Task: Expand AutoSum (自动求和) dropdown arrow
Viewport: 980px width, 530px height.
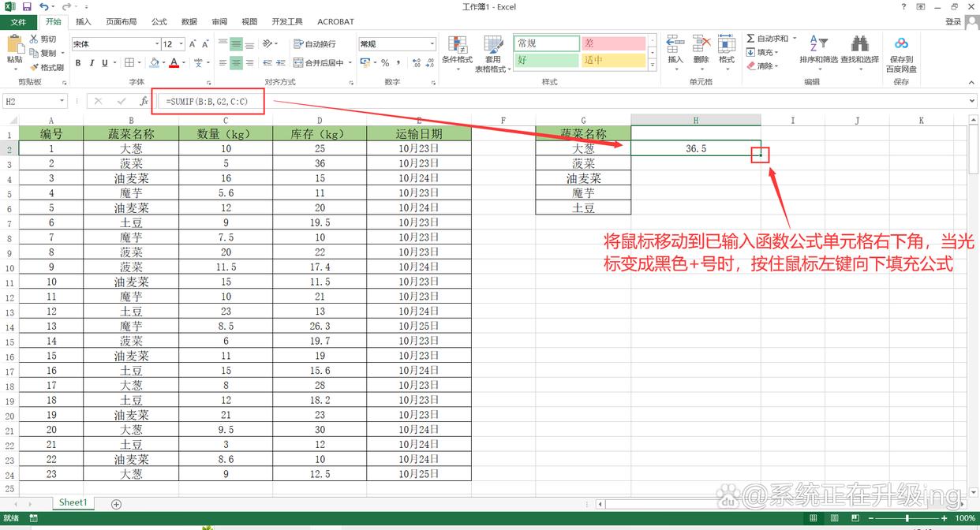Action: 795,39
